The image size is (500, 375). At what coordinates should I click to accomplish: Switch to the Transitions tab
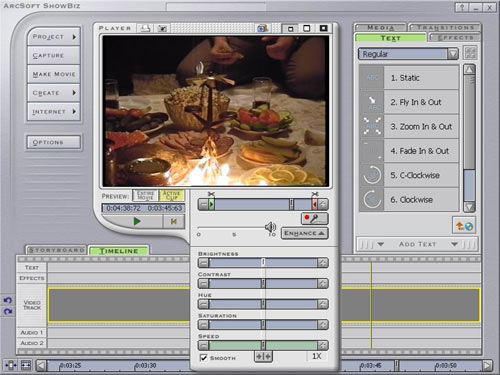point(445,28)
